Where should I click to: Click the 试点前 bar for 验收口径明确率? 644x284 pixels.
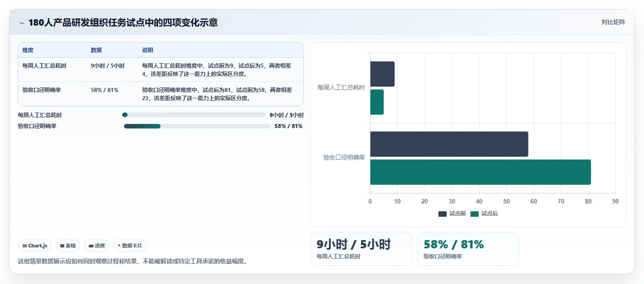449,144
